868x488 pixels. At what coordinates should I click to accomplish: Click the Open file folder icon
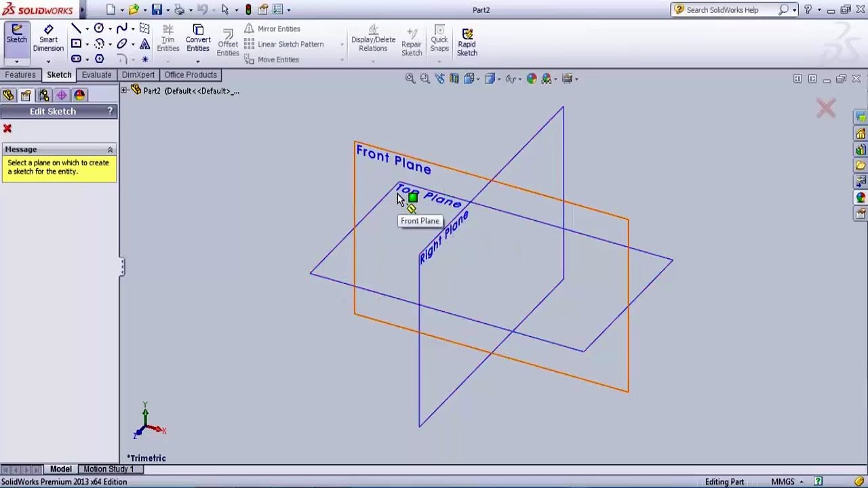134,9
